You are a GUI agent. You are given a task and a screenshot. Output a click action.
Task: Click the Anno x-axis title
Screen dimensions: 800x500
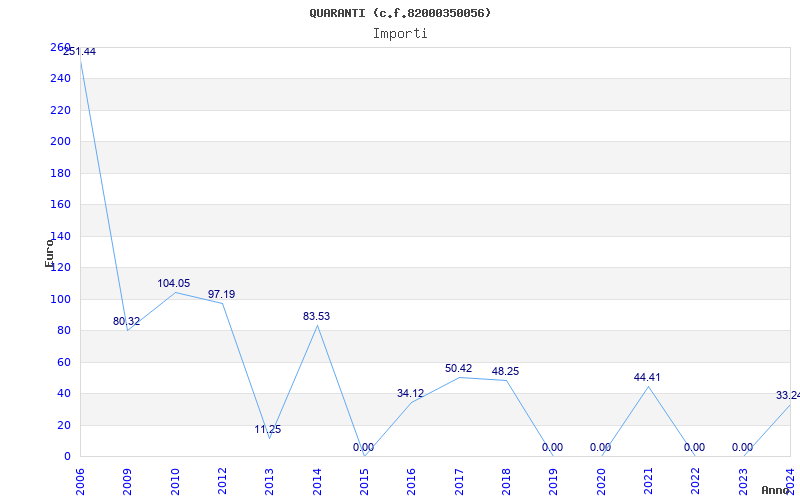pyautogui.click(x=776, y=490)
